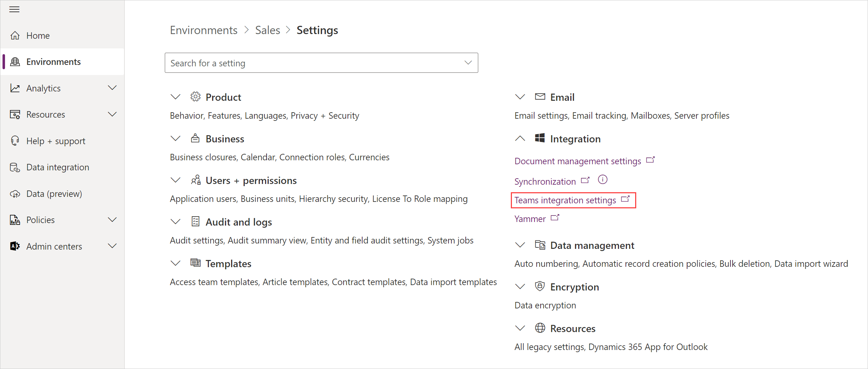Screen dimensions: 868x369
Task: Open Teams integration settings
Action: (565, 200)
